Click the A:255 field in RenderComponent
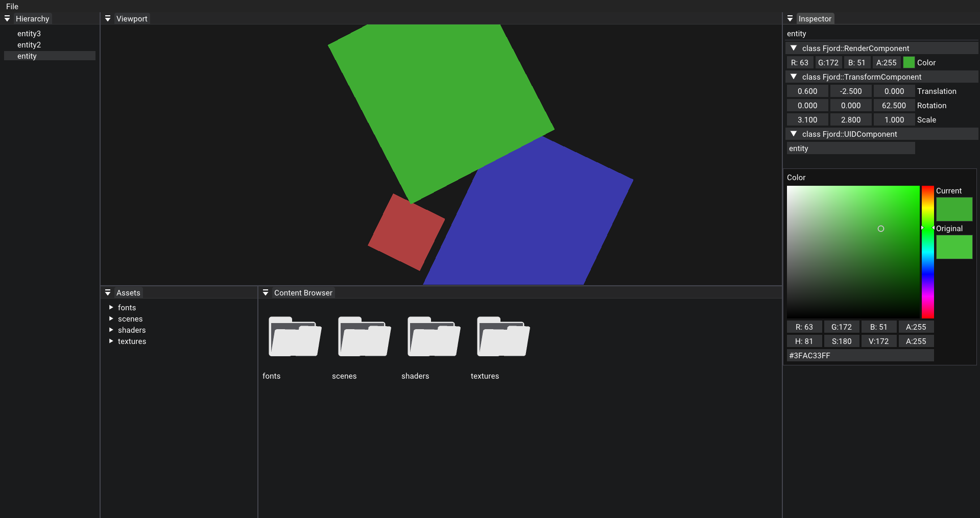 point(887,63)
